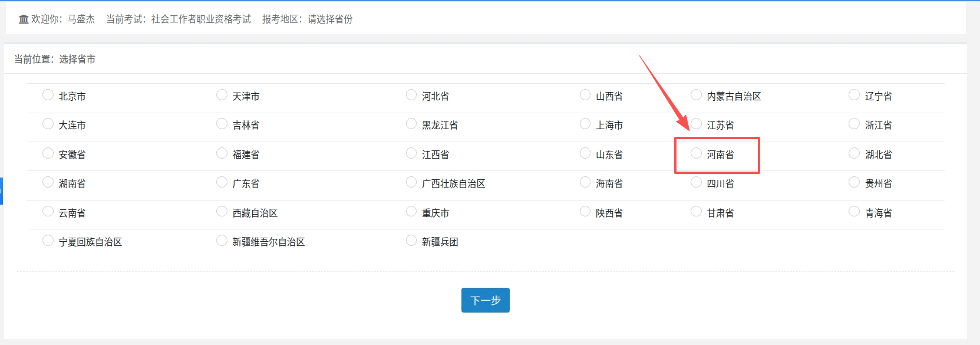980x345 pixels.
Task: Pick the 青海省 radio option
Action: coord(854,211)
